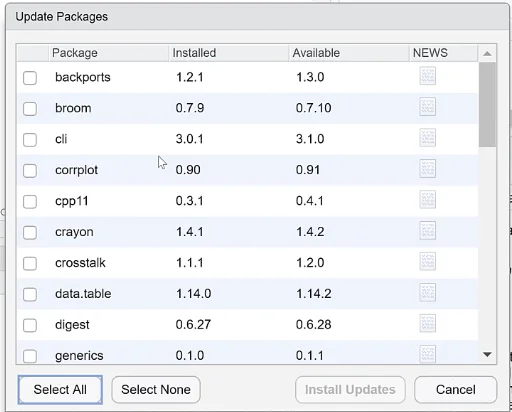Tick the corrplot update checkbox
512x412 pixels.
tap(30, 171)
